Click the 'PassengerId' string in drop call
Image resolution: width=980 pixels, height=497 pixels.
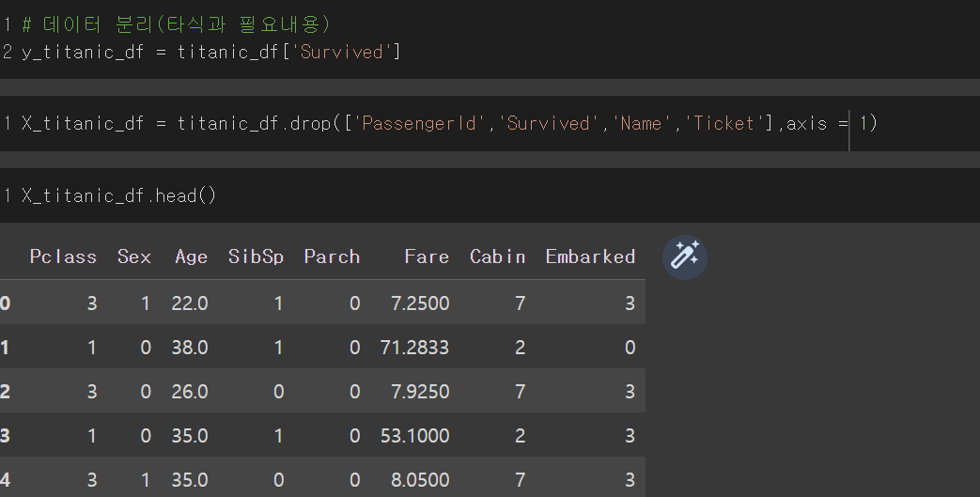pos(419,124)
